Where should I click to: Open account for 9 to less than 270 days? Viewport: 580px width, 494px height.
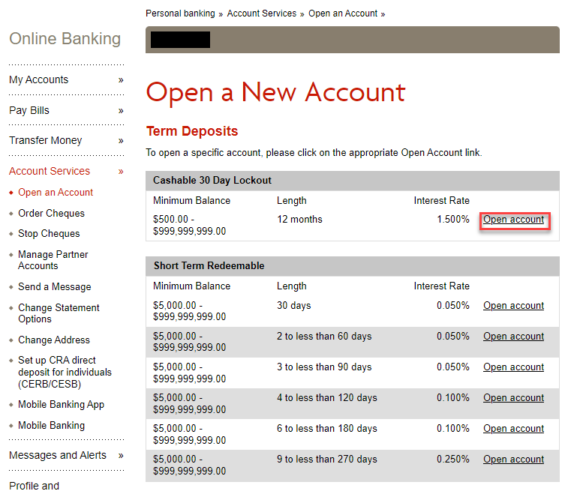(x=513, y=459)
